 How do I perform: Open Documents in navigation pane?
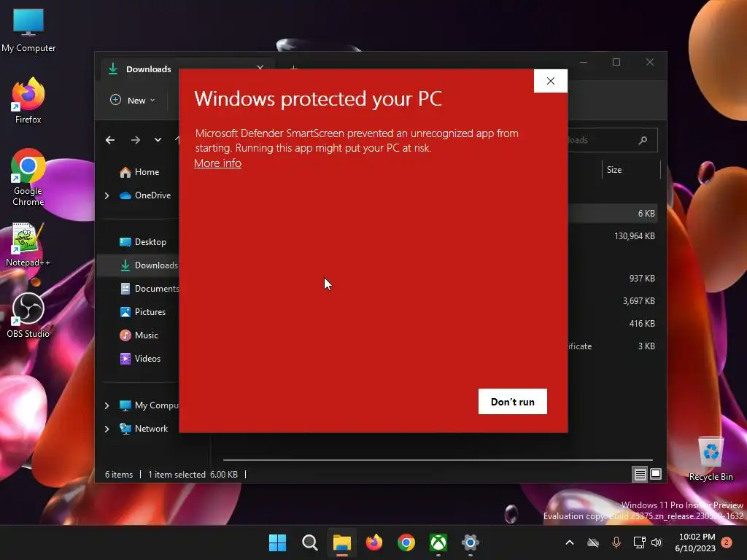pos(149,289)
